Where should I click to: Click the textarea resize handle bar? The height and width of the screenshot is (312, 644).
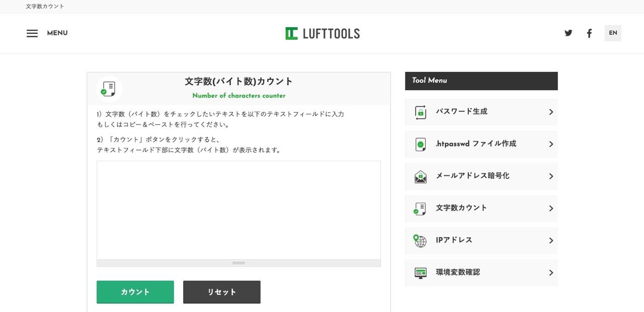pyautogui.click(x=238, y=263)
